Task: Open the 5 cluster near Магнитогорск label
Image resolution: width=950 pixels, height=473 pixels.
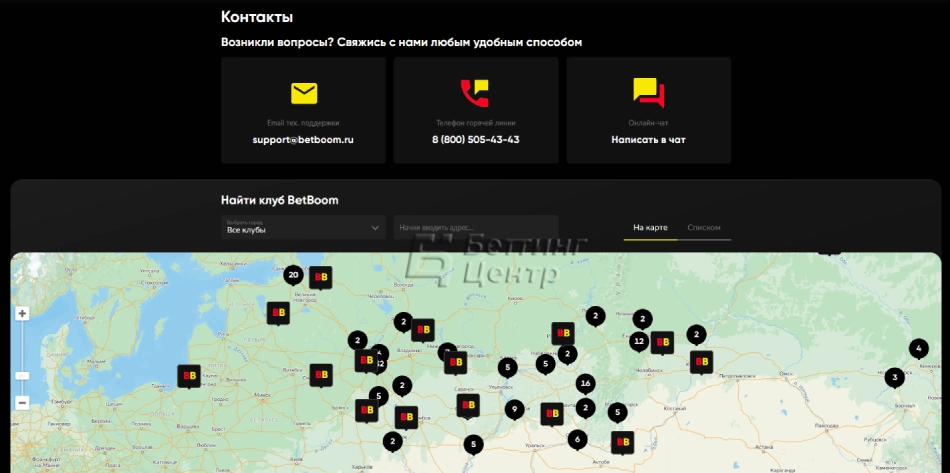Action: pos(617,413)
